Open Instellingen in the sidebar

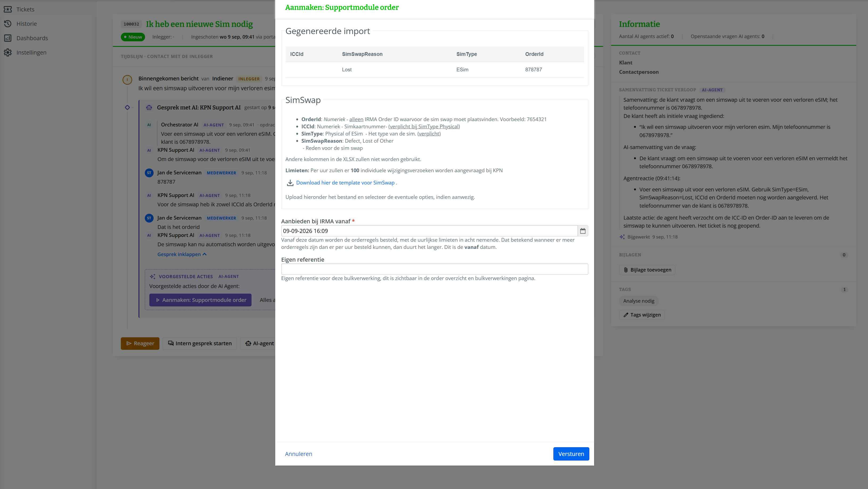tap(31, 52)
